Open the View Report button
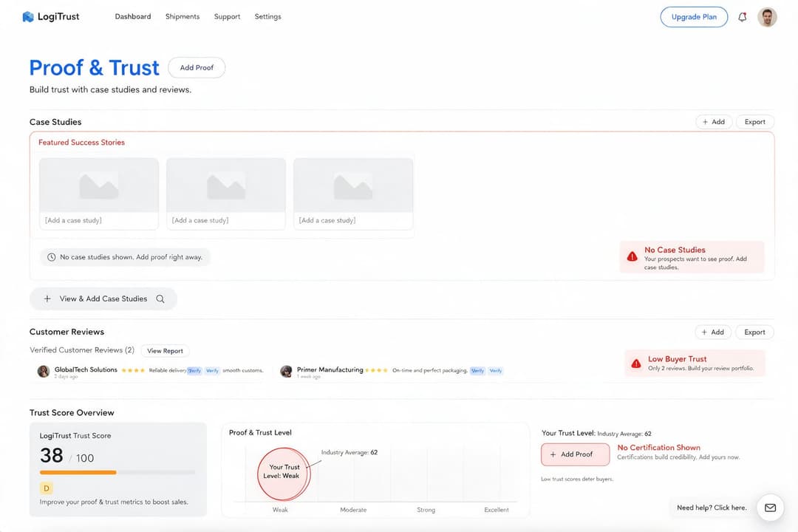 (x=165, y=351)
